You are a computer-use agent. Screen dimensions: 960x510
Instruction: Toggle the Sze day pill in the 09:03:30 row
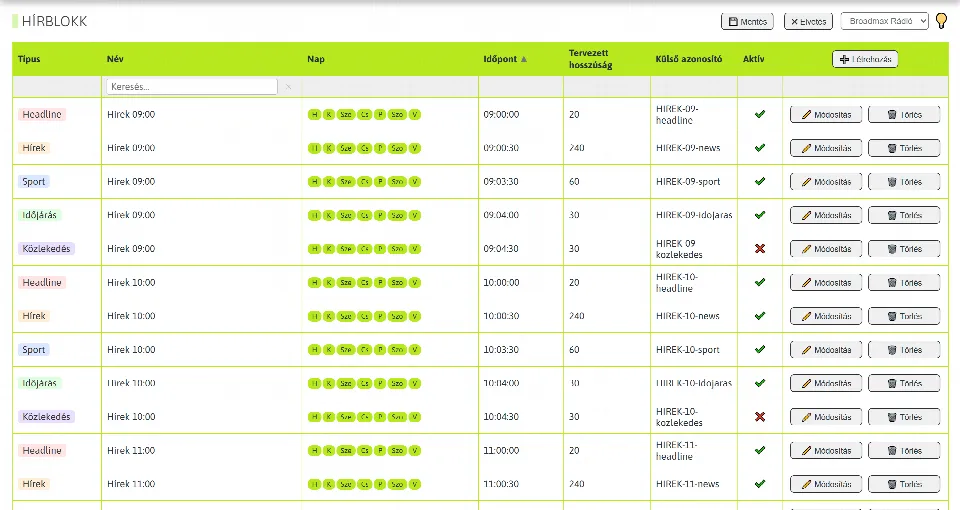pyautogui.click(x=346, y=182)
